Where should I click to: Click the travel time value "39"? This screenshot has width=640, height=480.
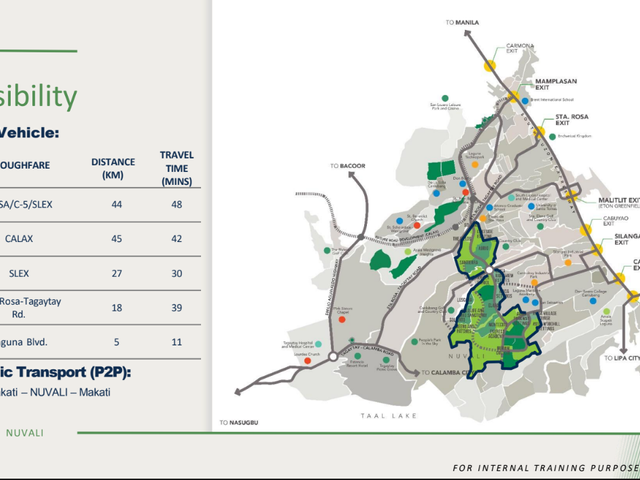[177, 308]
